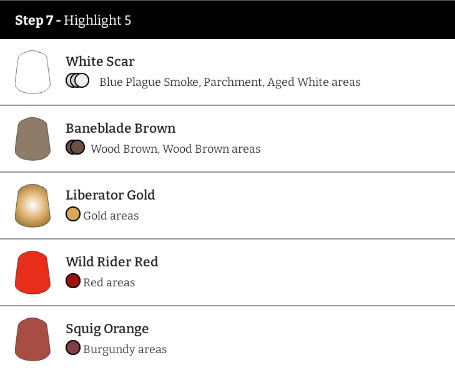455x370 pixels.
Task: Open the White Scar paint name
Action: tap(100, 61)
